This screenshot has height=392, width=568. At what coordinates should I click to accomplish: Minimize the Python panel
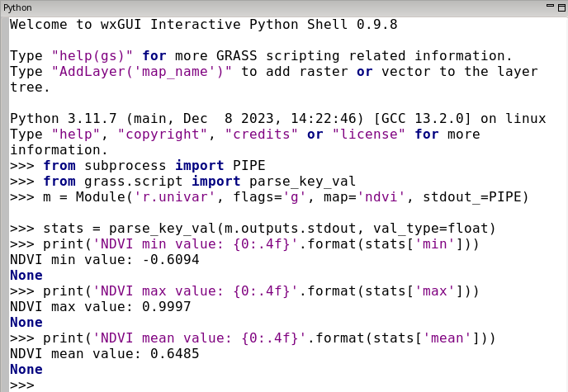click(x=550, y=6)
